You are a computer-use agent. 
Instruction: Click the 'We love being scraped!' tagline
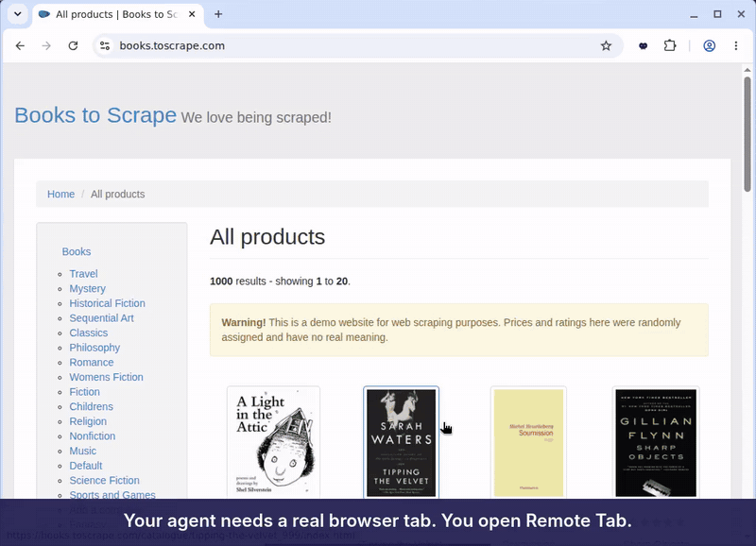click(256, 117)
